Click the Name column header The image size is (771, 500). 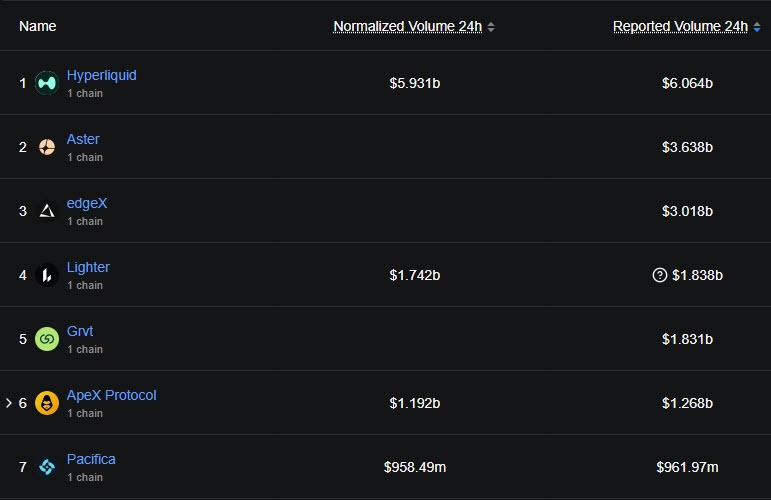click(38, 26)
